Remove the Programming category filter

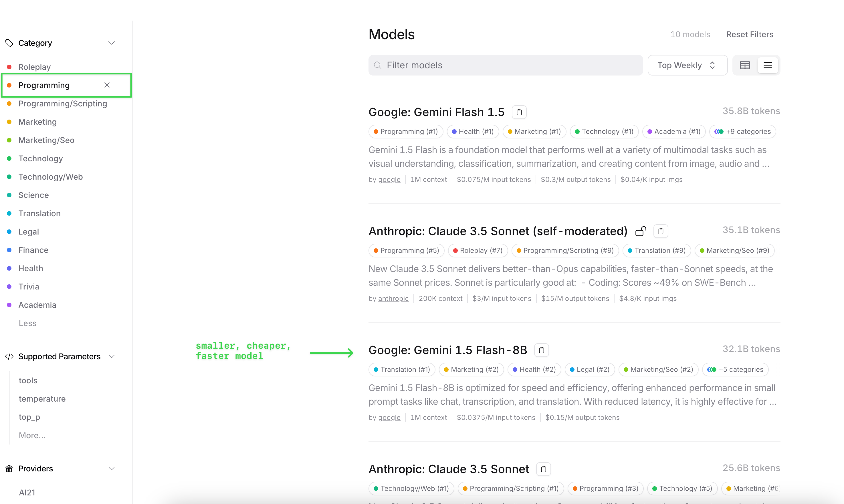click(x=107, y=85)
